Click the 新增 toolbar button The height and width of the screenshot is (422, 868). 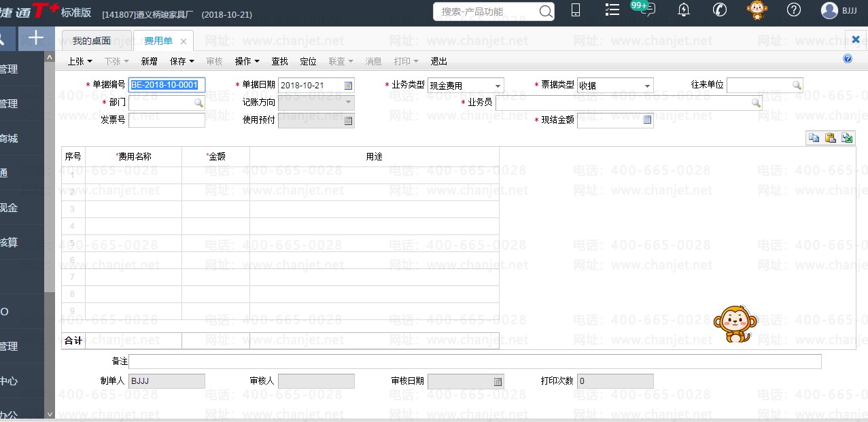149,61
